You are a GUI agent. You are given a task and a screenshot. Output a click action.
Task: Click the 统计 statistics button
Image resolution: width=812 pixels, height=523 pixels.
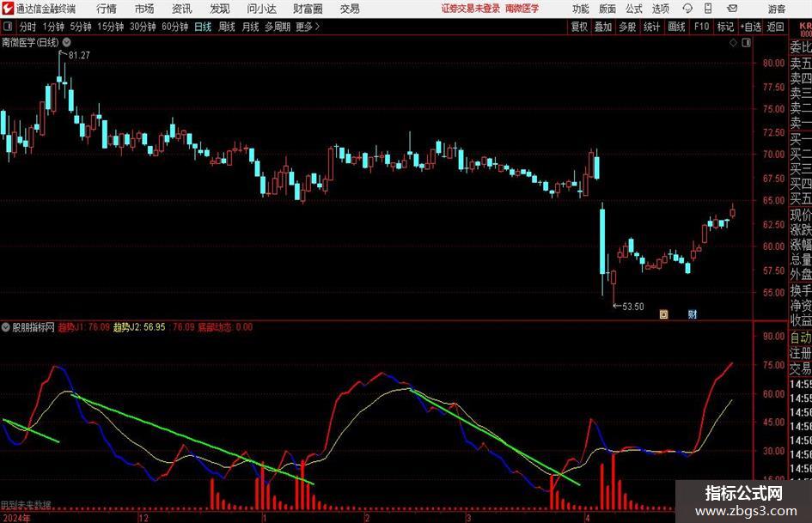click(x=651, y=27)
